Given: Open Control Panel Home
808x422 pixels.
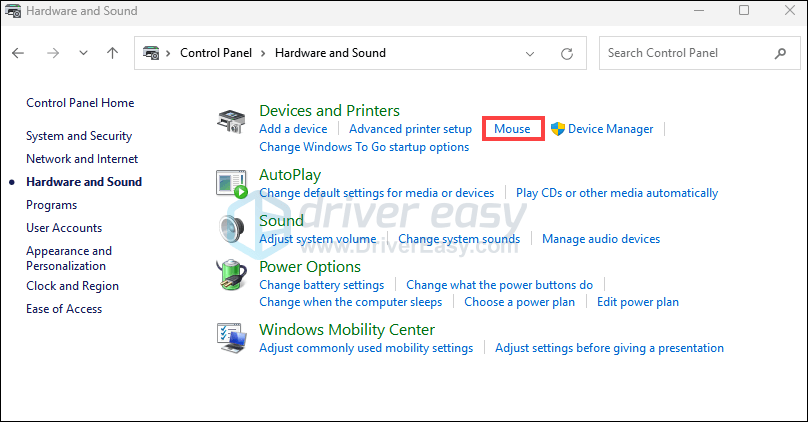Looking at the screenshot, I should pyautogui.click(x=80, y=103).
